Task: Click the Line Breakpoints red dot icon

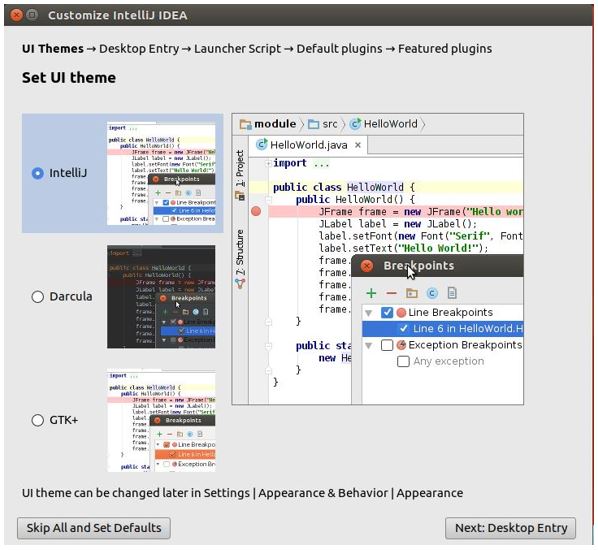Action: pyautogui.click(x=401, y=313)
